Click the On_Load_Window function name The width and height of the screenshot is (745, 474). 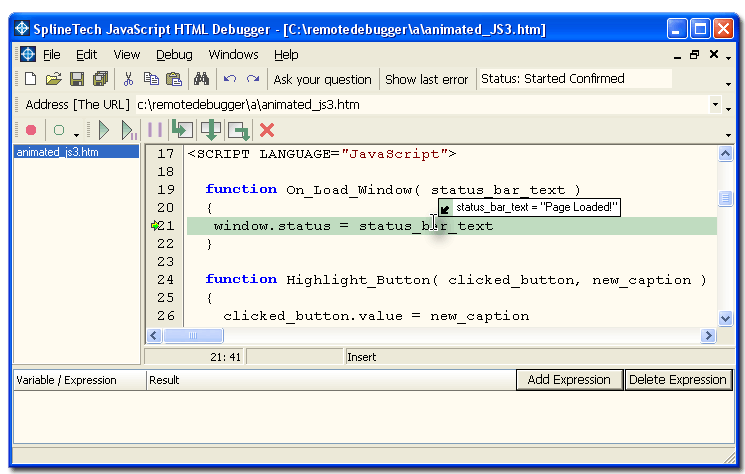[x=349, y=190]
